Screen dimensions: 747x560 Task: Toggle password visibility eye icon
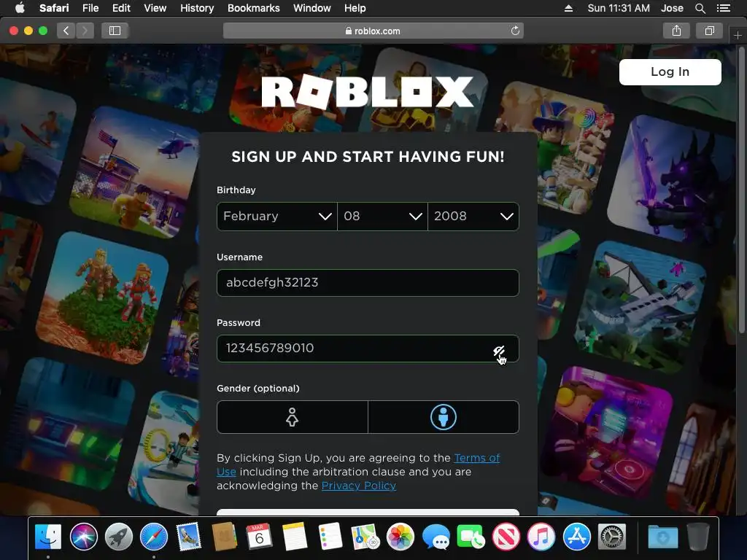499,351
